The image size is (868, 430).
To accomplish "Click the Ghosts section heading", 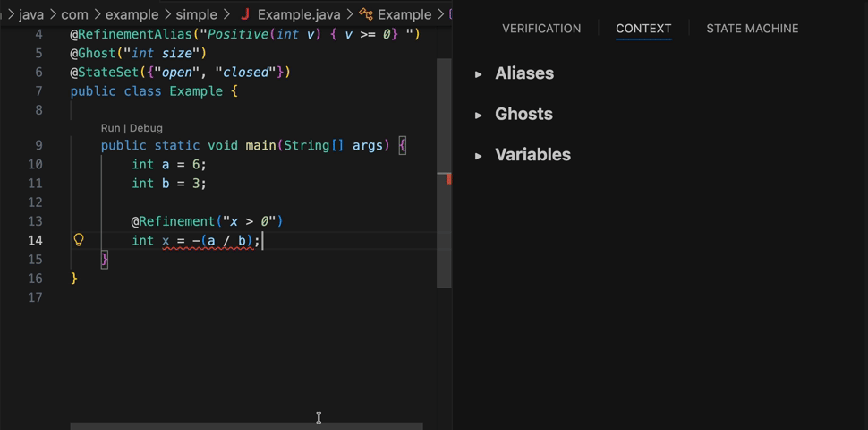I will point(523,114).
